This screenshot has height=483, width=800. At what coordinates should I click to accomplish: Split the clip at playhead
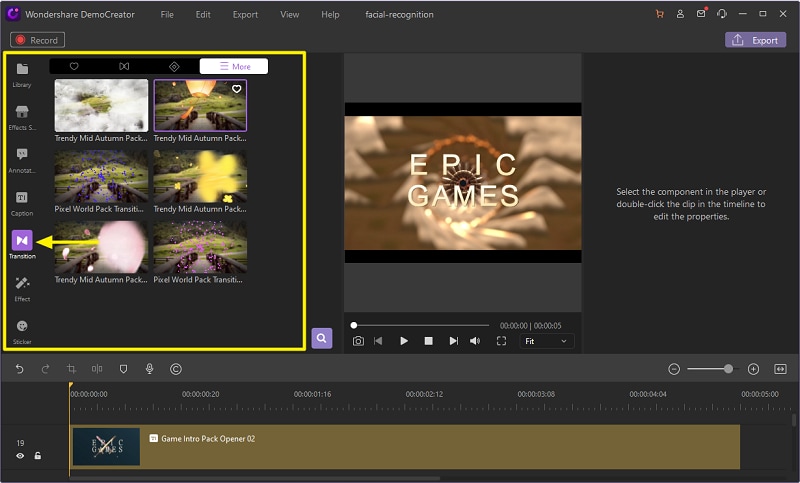click(97, 369)
